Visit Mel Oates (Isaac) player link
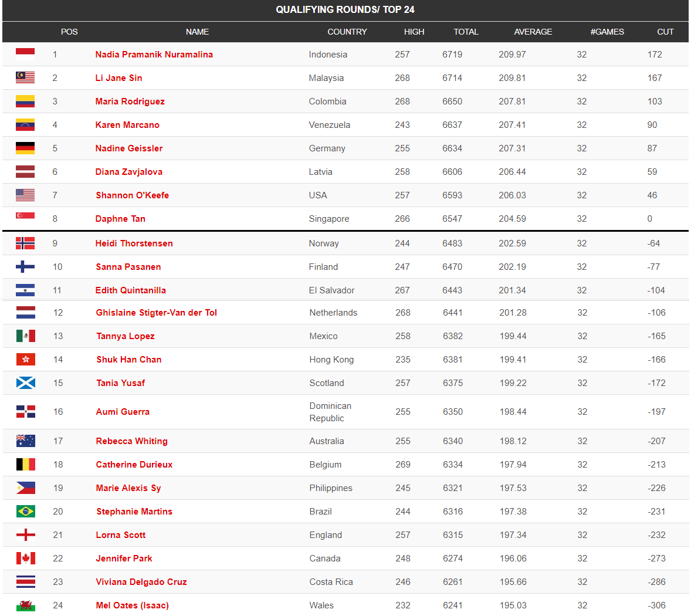The width and height of the screenshot is (691, 616). [x=133, y=605]
